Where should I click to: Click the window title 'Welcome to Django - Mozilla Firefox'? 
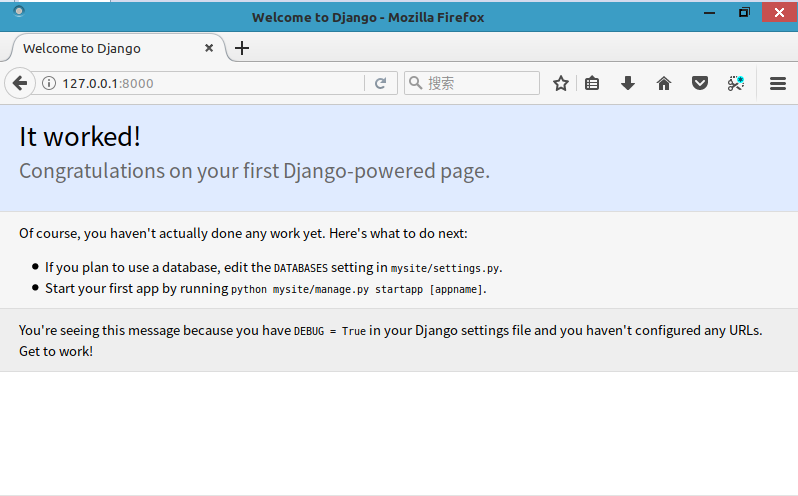tap(368, 17)
